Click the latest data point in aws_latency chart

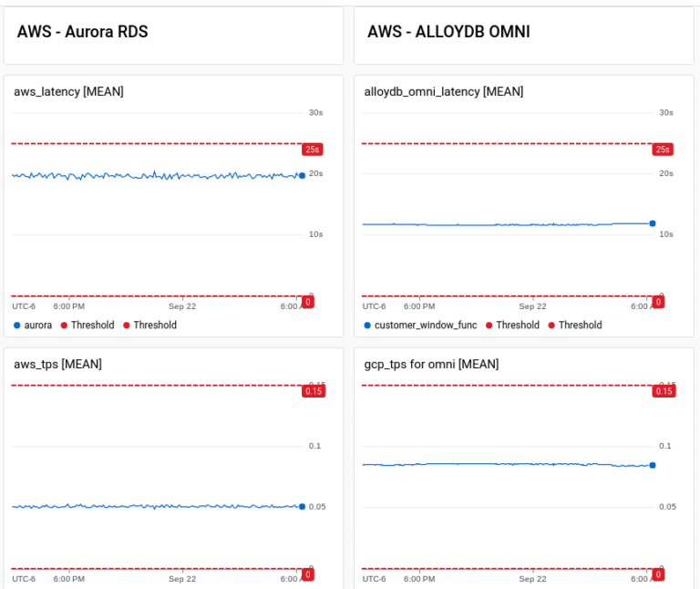(x=303, y=175)
